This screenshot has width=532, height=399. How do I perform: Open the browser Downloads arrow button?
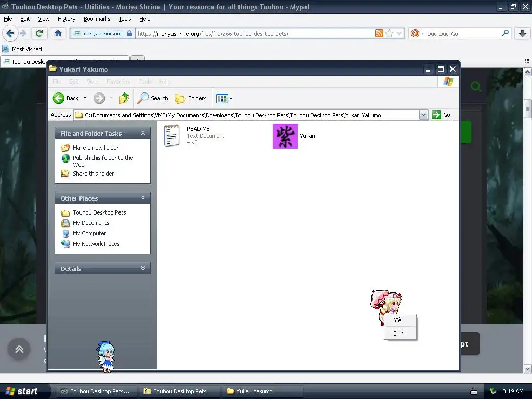pos(523,33)
